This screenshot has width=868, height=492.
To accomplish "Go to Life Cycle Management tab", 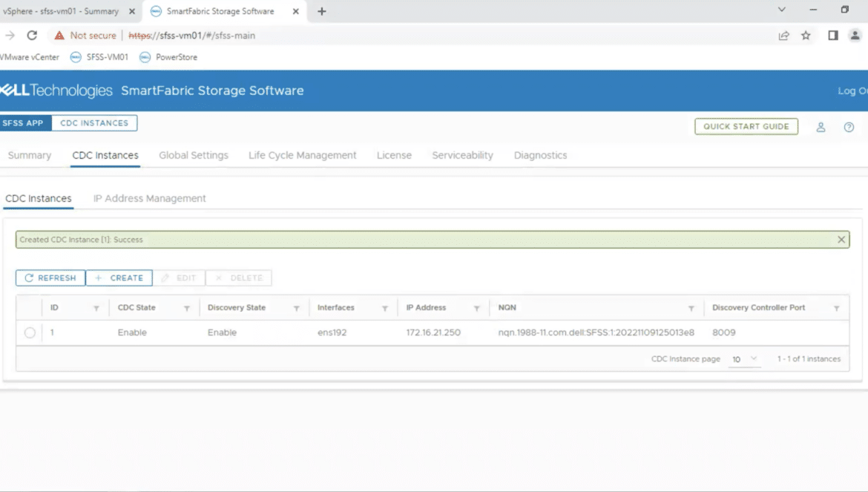I will (x=302, y=156).
